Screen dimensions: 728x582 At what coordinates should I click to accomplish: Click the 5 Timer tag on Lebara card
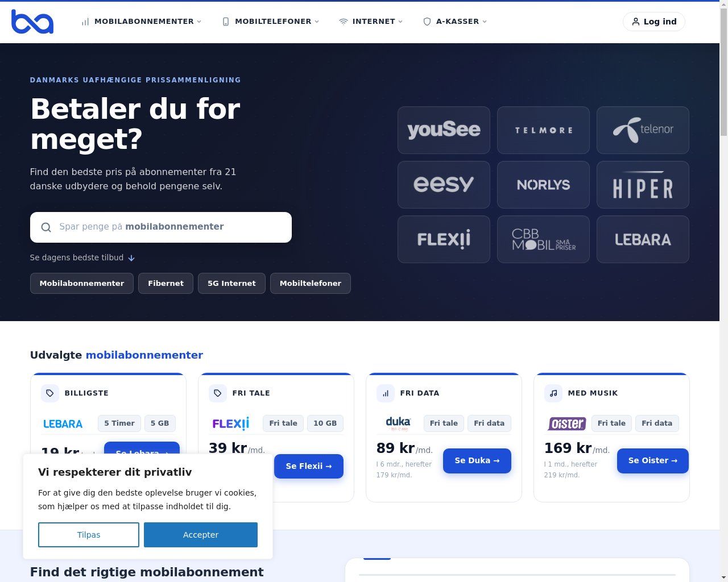[119, 423]
